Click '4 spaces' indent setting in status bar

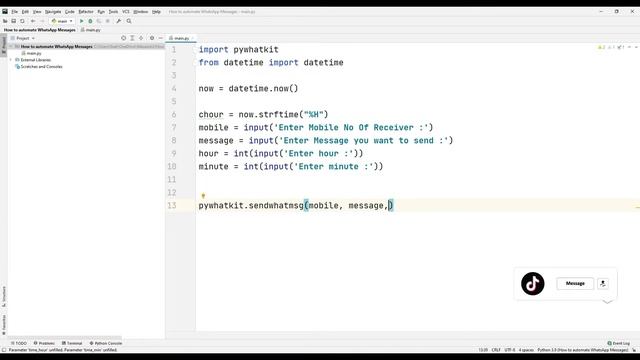click(x=526, y=350)
